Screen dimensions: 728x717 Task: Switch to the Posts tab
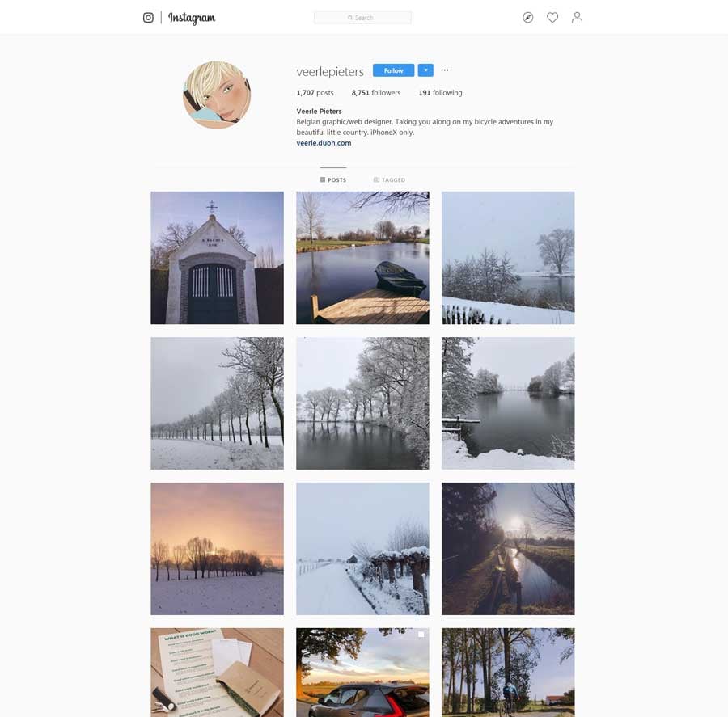point(333,179)
